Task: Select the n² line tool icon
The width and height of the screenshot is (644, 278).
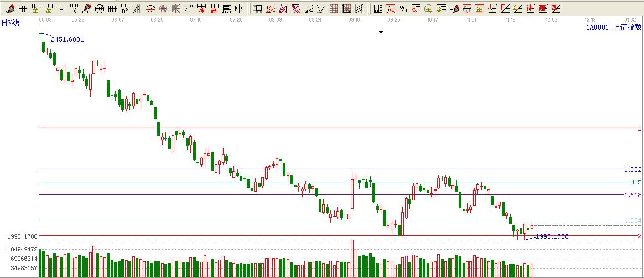Action: [x=124, y=9]
